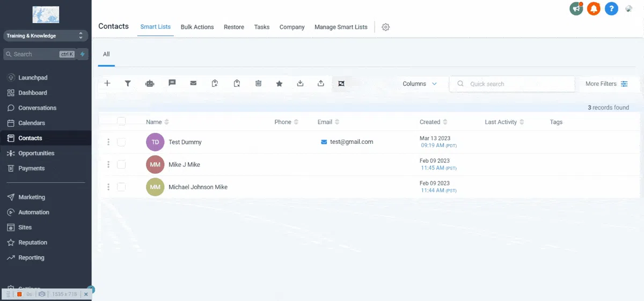Click the camera screenshot icon in recorder bar
This screenshot has height=301, width=644.
42,294
